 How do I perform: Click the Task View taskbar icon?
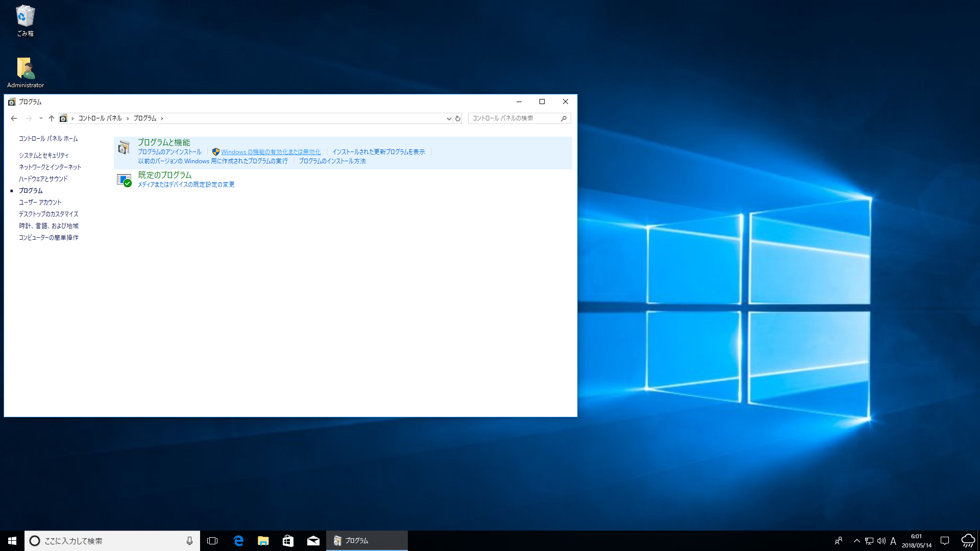212,541
